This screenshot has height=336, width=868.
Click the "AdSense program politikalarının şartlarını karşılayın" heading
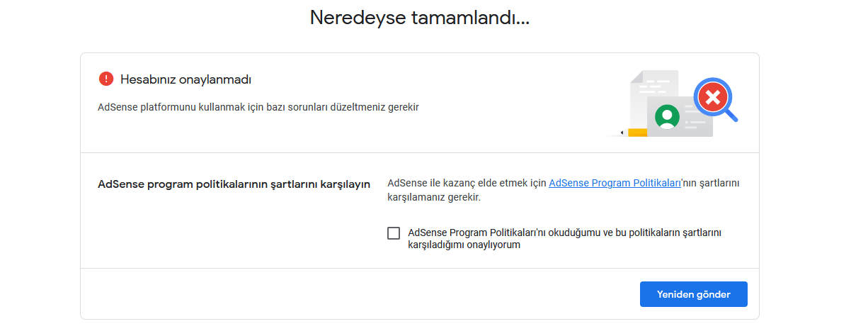click(234, 184)
